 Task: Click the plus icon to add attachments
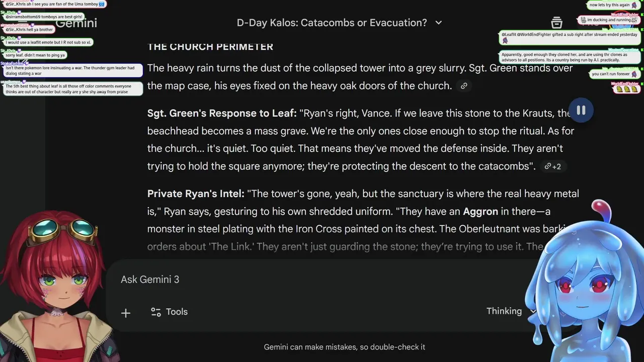tap(126, 313)
